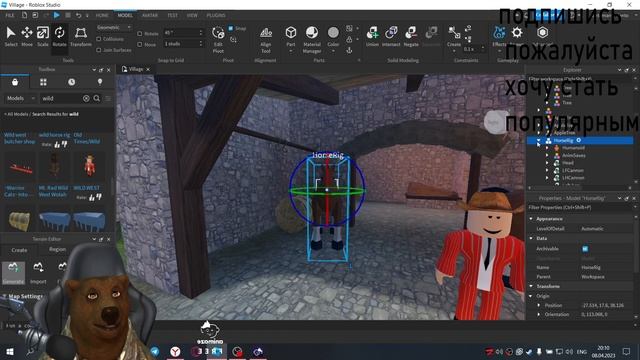Click the Play button in quick access bar
This screenshot has width=640, height=360.
tap(57, 15)
